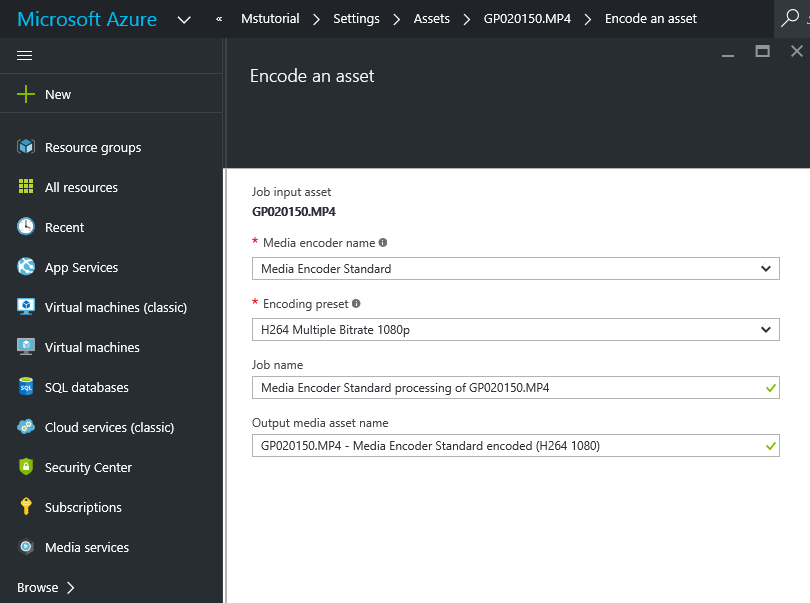The image size is (810, 603).
Task: Click the All resources grid icon
Action: coord(26,187)
